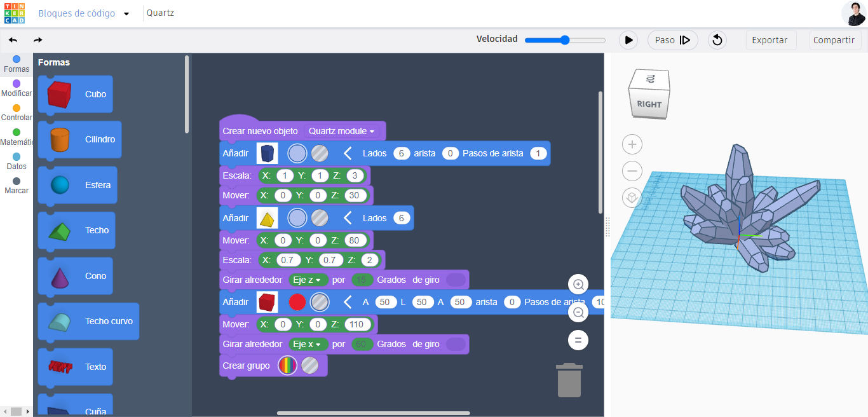Pick the Cubo shape block

[x=76, y=94]
